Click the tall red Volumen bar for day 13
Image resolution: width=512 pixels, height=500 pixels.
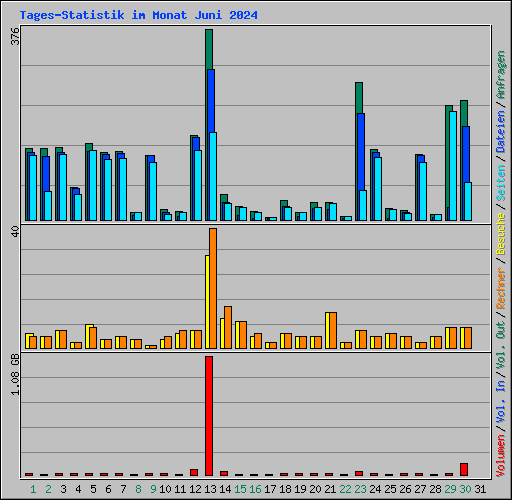coord(209,416)
